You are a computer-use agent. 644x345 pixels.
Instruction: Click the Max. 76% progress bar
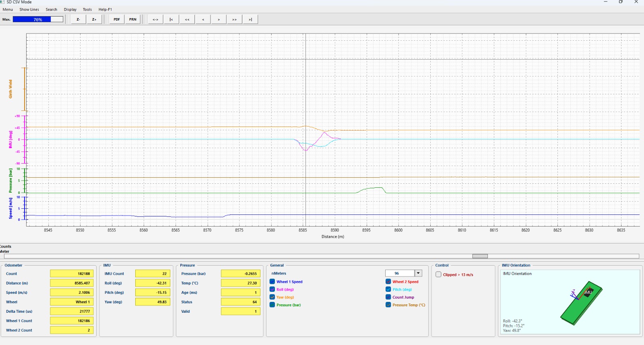pos(38,19)
